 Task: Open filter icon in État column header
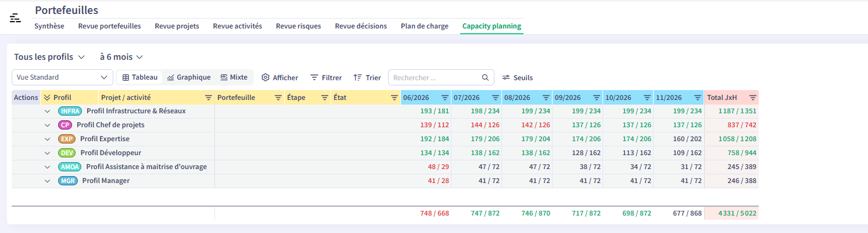tap(394, 98)
